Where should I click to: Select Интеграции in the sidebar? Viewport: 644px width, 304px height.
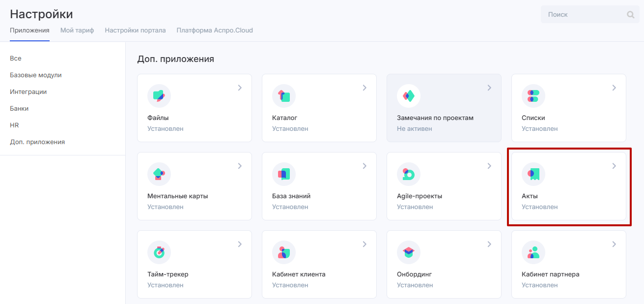coord(28,92)
